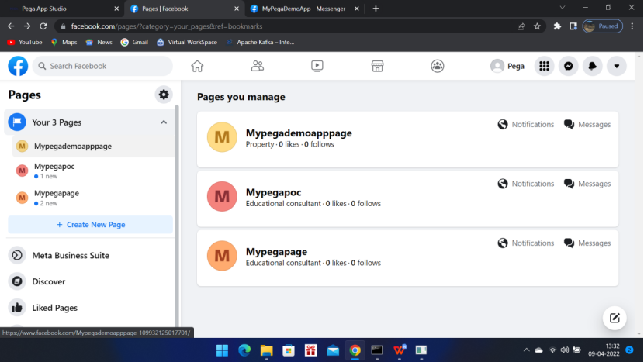
Task: Open Notifications for Mypegapoc card
Action: [x=526, y=184]
